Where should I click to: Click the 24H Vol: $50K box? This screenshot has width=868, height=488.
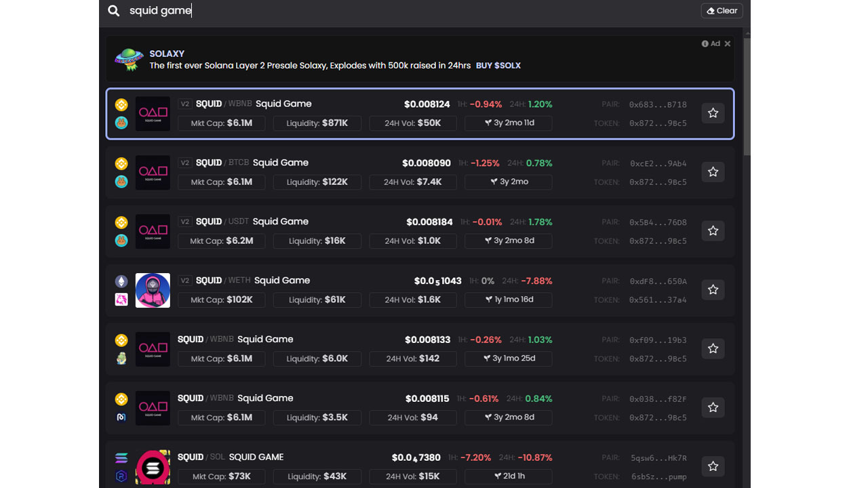(413, 123)
